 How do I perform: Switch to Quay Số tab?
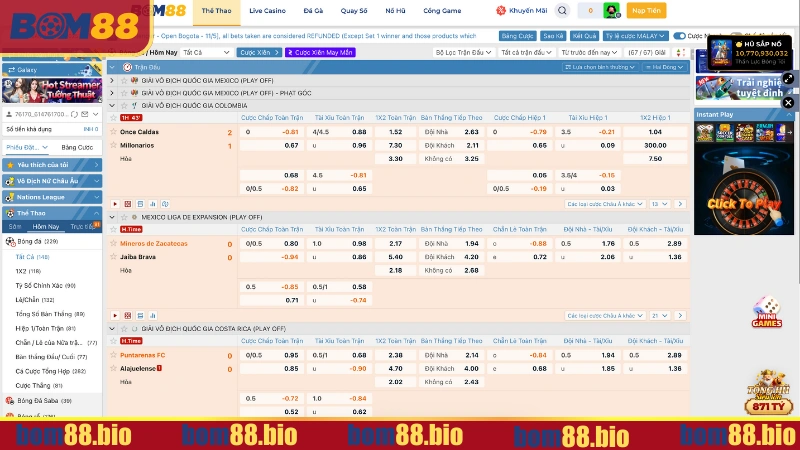pyautogui.click(x=354, y=11)
